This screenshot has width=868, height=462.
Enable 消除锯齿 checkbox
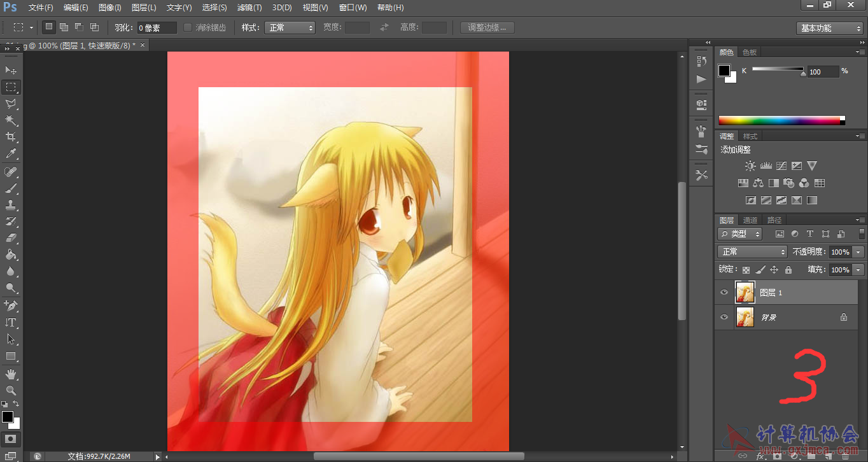(188, 27)
